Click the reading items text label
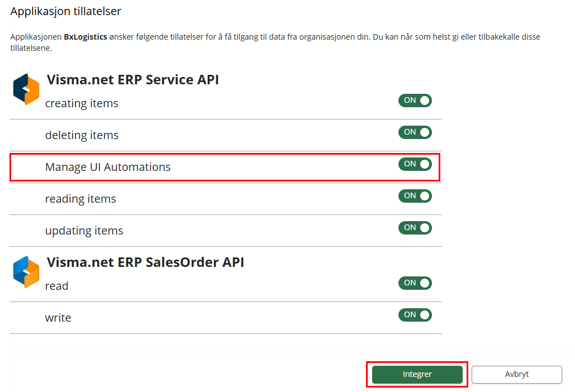Image resolution: width=575 pixels, height=392 pixels. (80, 199)
